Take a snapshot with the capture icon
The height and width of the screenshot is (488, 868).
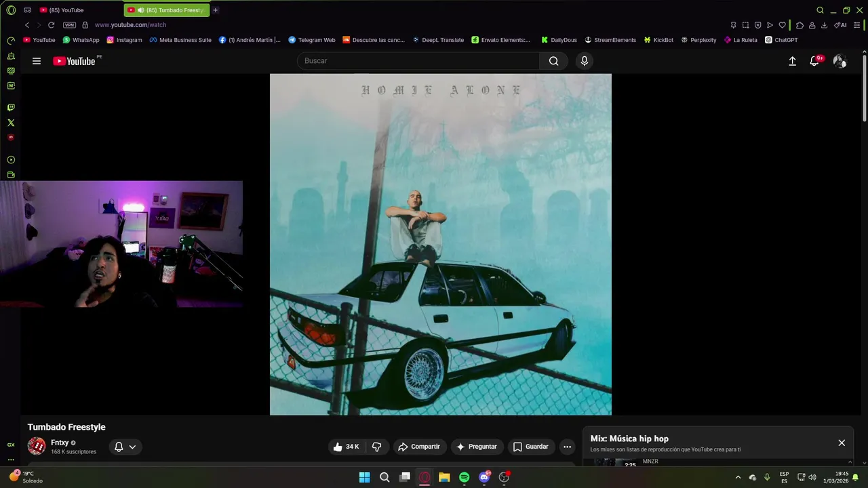click(x=745, y=25)
